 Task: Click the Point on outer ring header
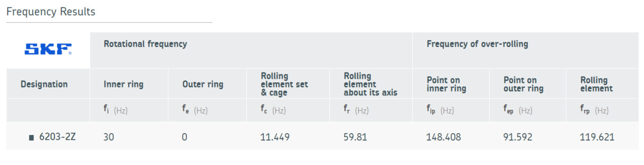click(523, 84)
